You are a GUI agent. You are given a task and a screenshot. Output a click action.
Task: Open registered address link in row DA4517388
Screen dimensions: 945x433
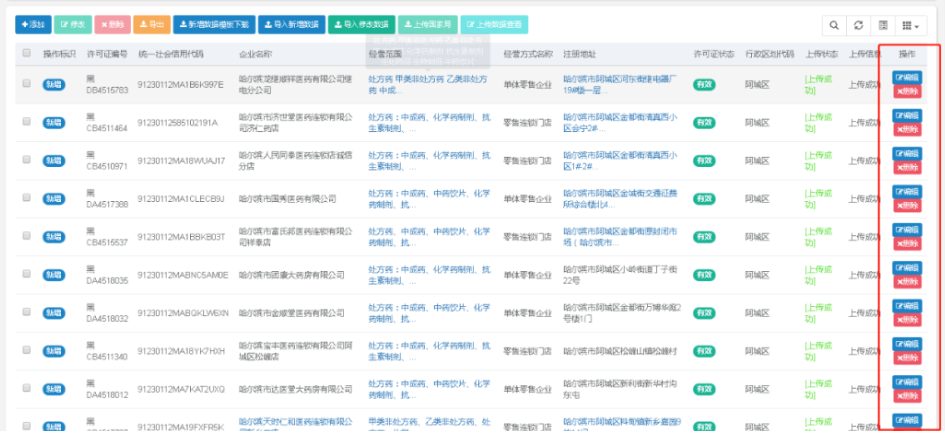[620, 198]
